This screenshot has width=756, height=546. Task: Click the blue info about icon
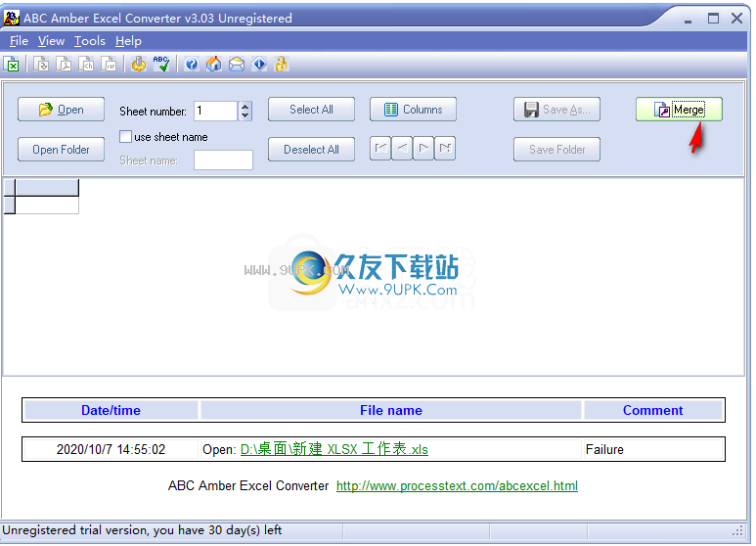(x=259, y=64)
